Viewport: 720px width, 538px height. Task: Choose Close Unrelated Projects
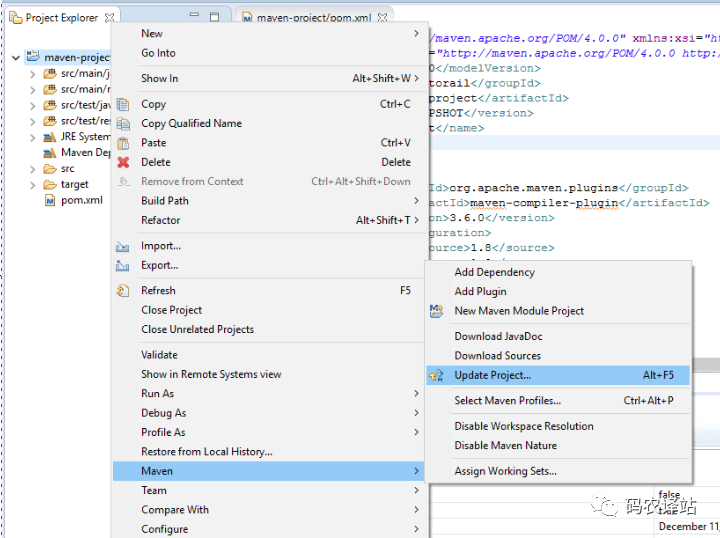pos(268,329)
